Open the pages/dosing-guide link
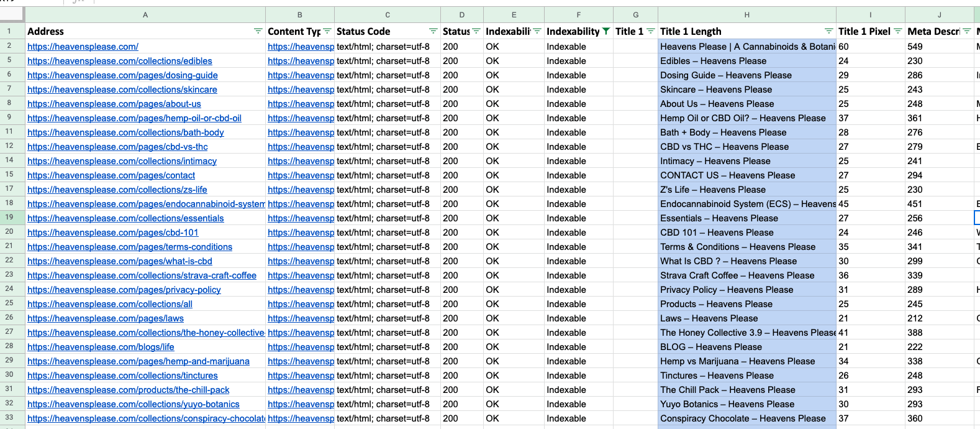This screenshot has width=980, height=429. pyautogui.click(x=122, y=75)
